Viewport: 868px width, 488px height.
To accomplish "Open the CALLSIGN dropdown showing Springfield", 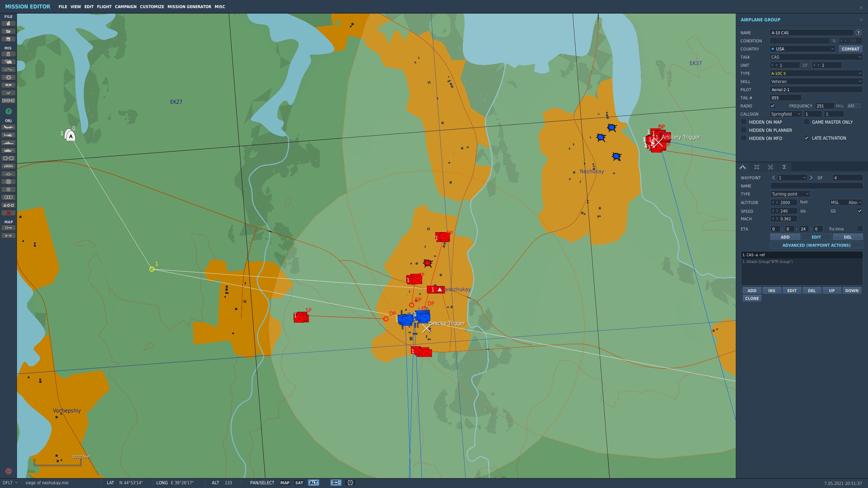I will point(786,114).
